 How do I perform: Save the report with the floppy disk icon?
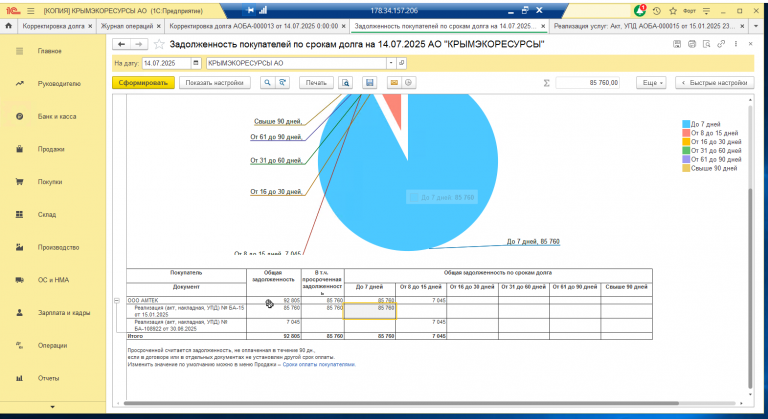(370, 83)
